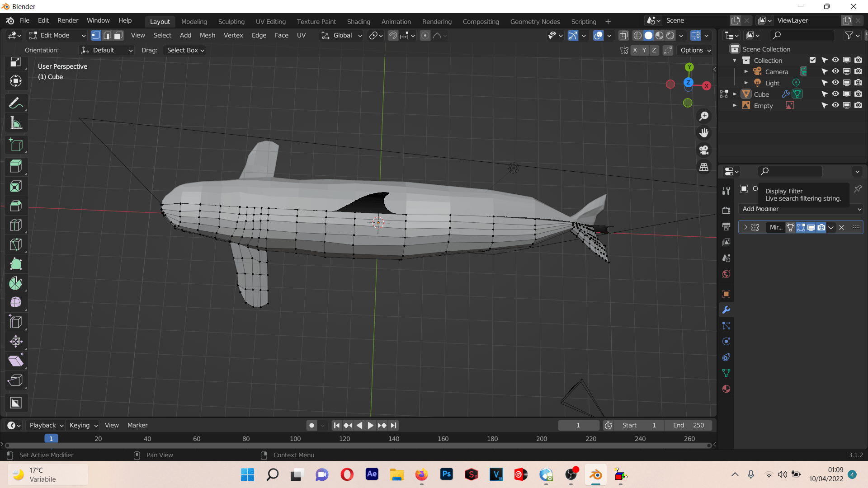
Task: Open the Physics properties tab
Action: [x=726, y=342]
